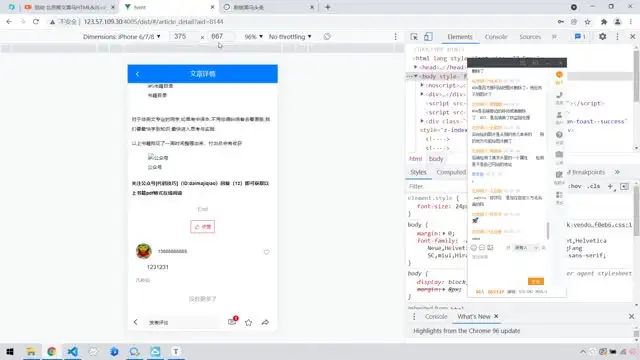Click the commenter's avatar image

tap(144, 251)
